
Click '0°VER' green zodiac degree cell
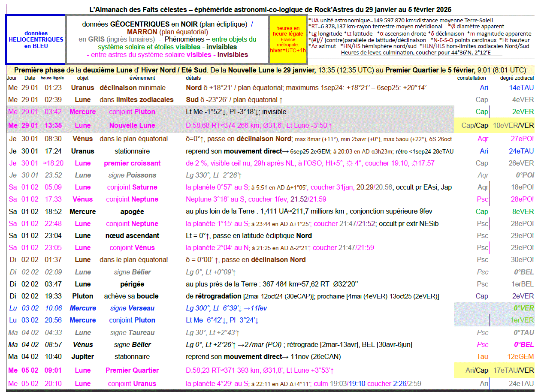(x=524, y=308)
